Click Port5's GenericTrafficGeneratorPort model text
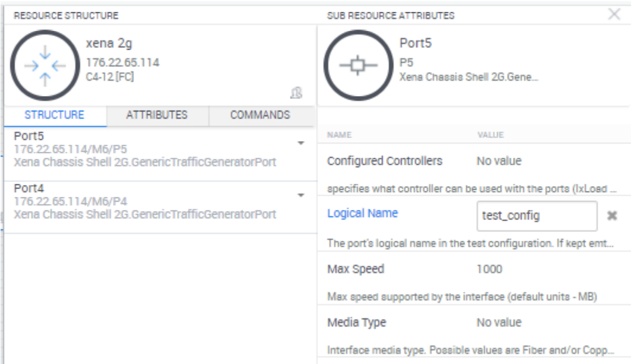The height and width of the screenshot is (364, 634). [x=145, y=162]
